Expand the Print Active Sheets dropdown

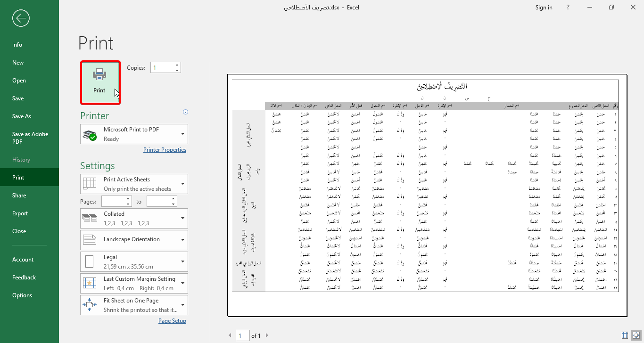[183, 184]
